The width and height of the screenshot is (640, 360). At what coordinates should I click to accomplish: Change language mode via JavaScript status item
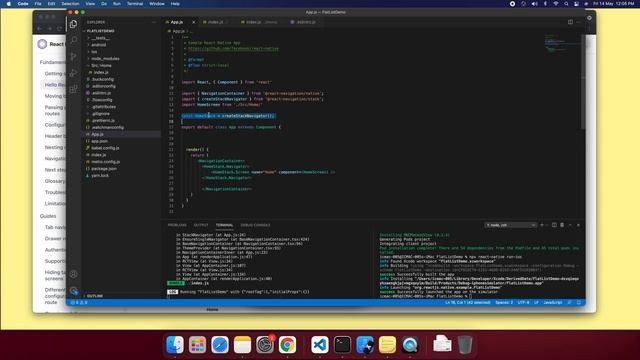pyautogui.click(x=553, y=302)
